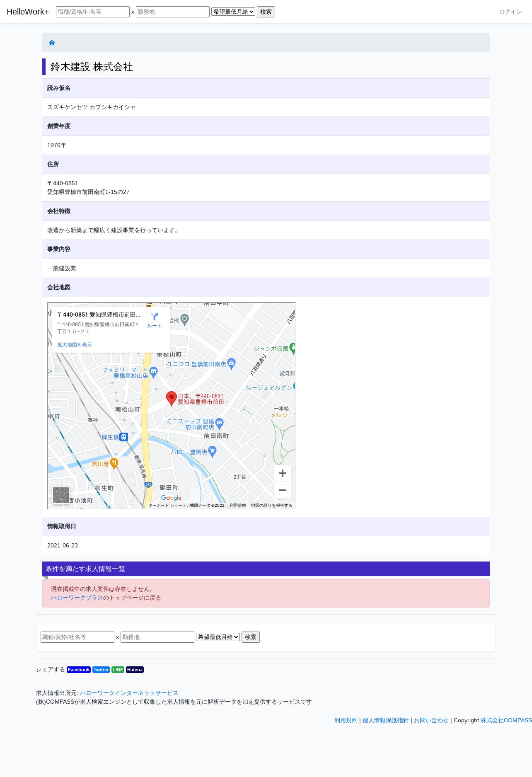Click the company name 鈴木建設 株式会社 heading
Viewport: 532px width, 777px height.
[92, 67]
